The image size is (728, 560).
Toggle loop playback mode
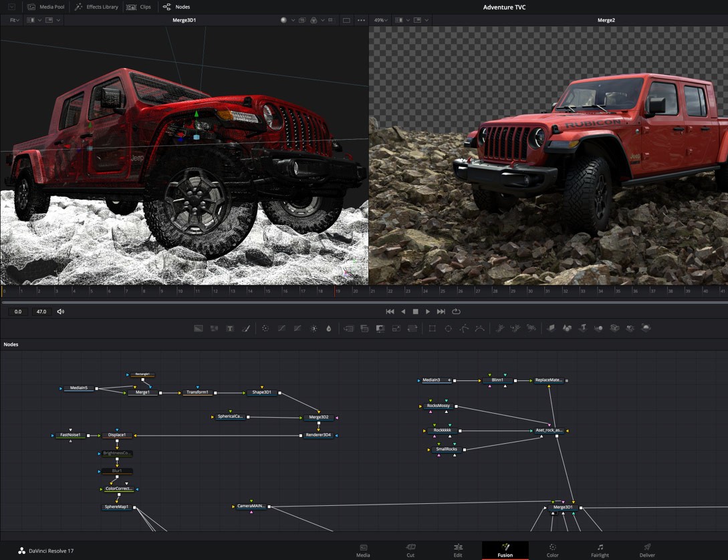coord(456,311)
